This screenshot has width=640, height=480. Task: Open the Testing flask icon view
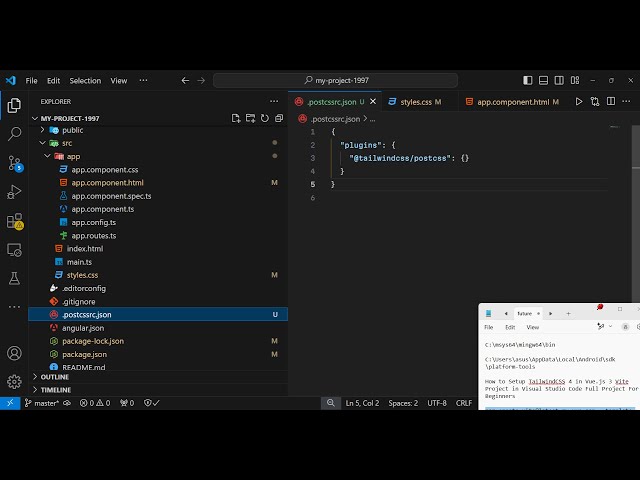tap(14, 279)
